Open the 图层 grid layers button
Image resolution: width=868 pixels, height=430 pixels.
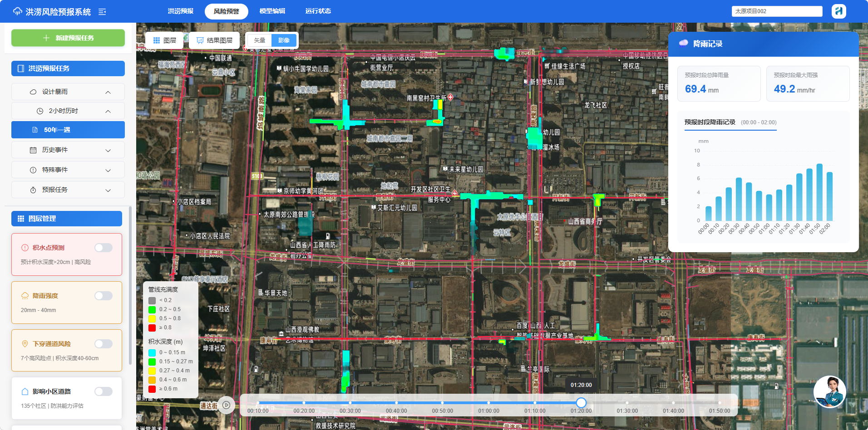pyautogui.click(x=165, y=40)
